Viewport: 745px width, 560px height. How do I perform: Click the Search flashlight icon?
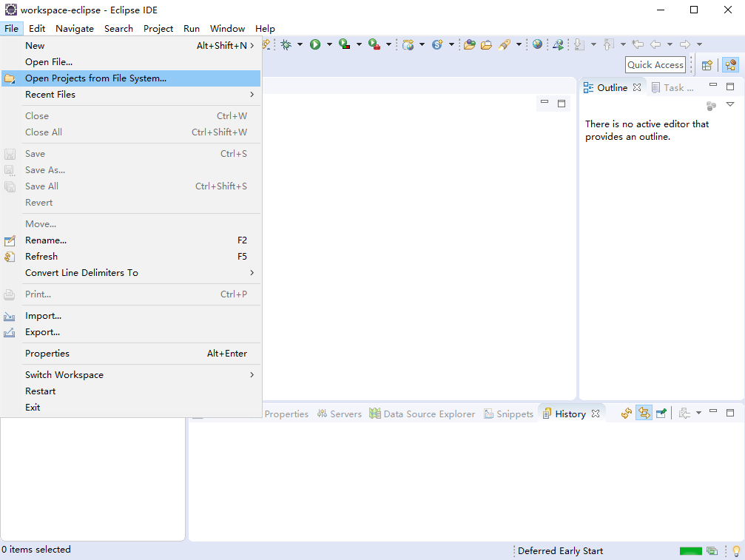click(x=505, y=44)
